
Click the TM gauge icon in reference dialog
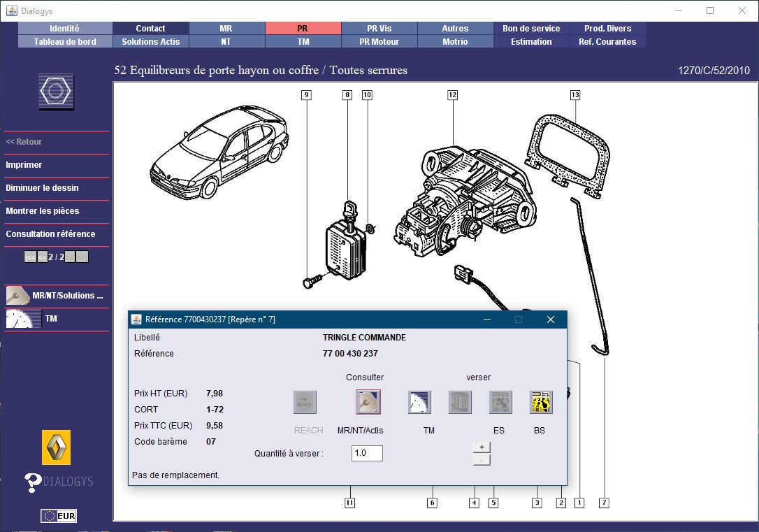419,402
